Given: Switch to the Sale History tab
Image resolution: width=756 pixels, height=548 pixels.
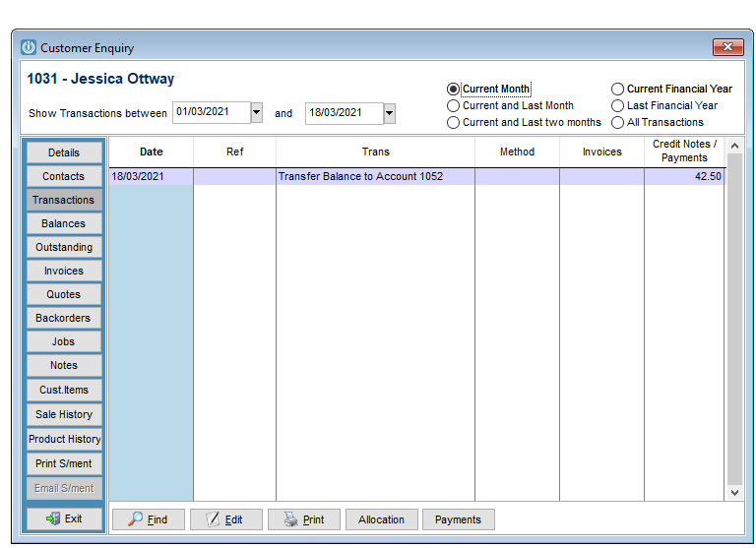Looking at the screenshot, I should (64, 414).
